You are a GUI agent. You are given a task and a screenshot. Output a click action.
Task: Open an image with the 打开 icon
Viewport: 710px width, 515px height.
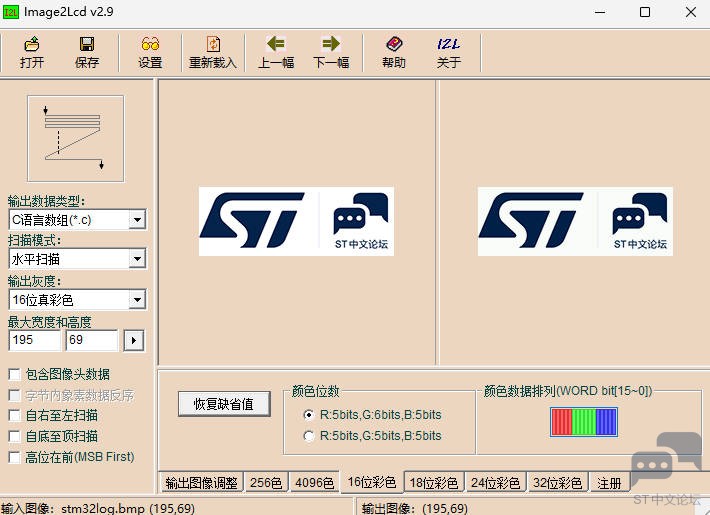32,53
